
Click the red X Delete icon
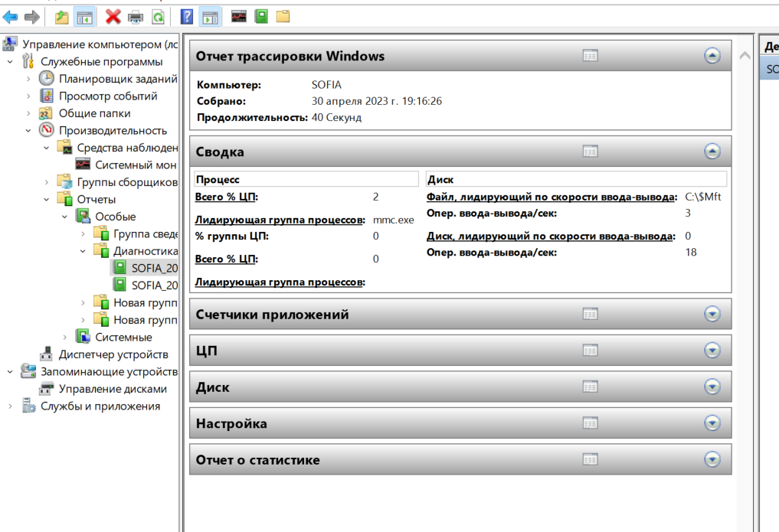point(113,18)
